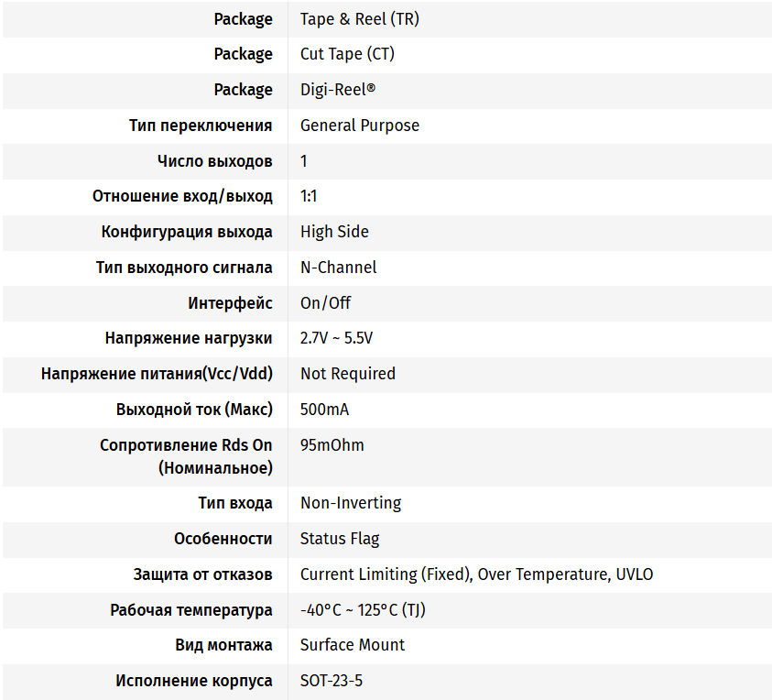Select the "Cut Tape (CT)" value cell
Screen dimensions: 772x700
(347, 54)
